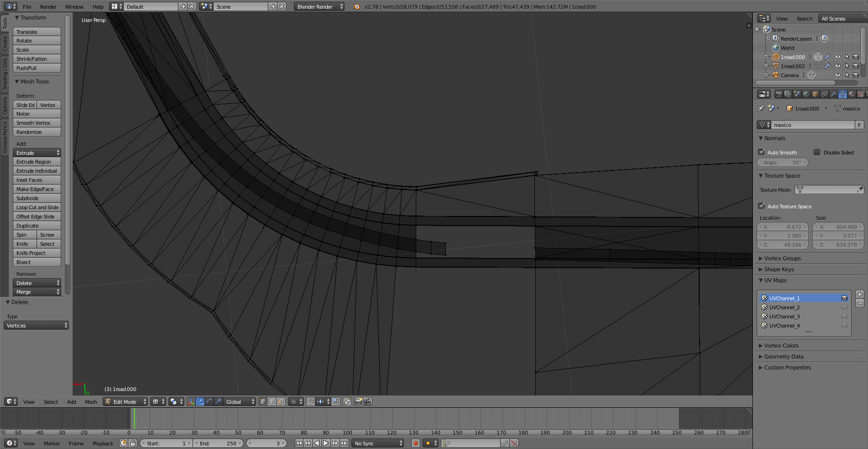Open the Texture properties tab
The height and width of the screenshot is (449, 868).
(x=861, y=94)
